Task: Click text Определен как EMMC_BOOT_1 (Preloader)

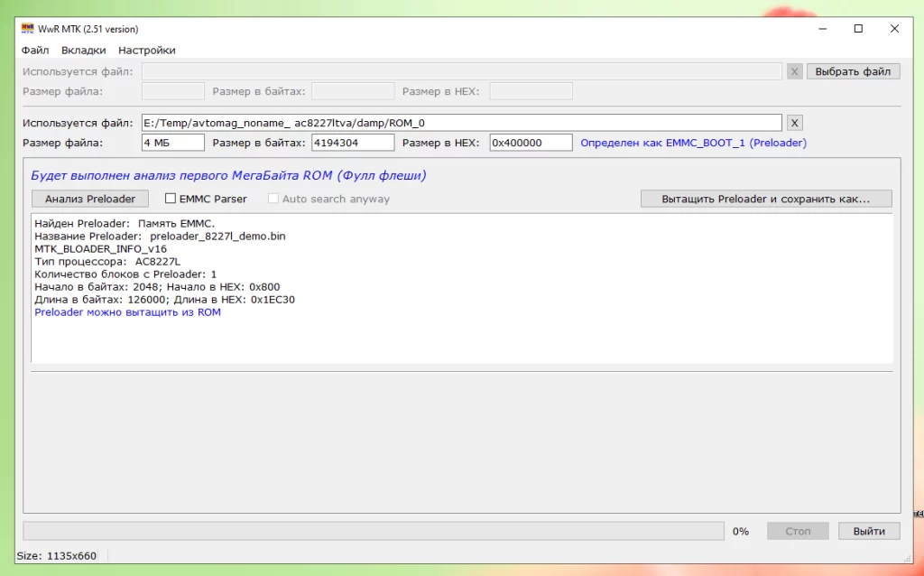Action: click(694, 143)
